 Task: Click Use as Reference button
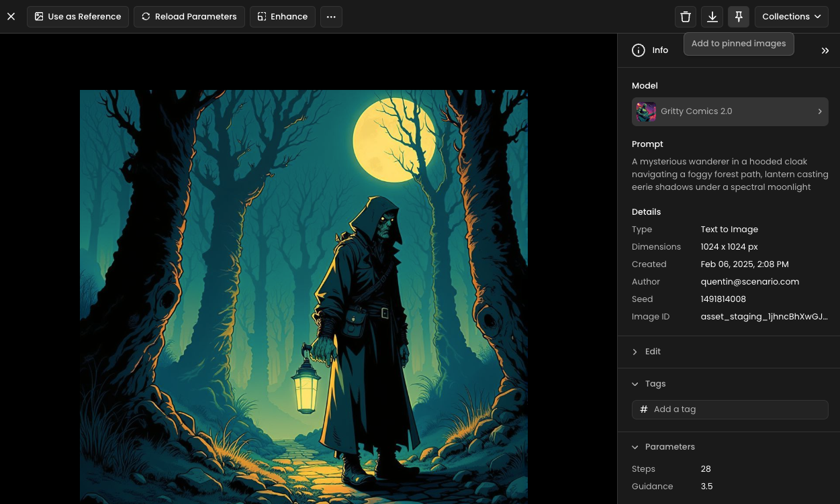(78, 16)
